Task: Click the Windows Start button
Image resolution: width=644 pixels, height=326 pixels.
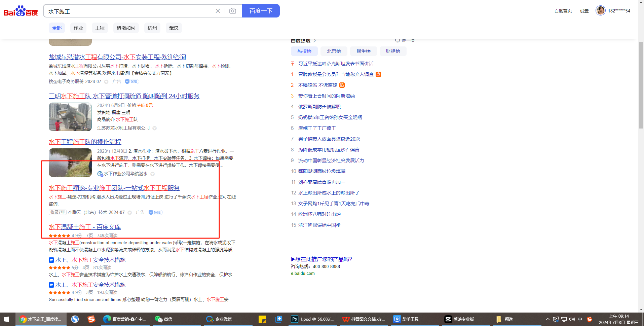Action: [x=6, y=319]
